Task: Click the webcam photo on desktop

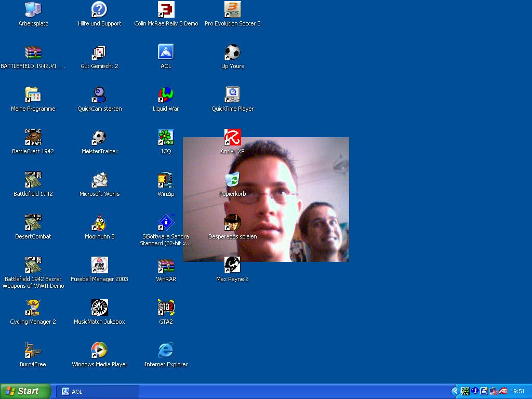Action: 265,199
